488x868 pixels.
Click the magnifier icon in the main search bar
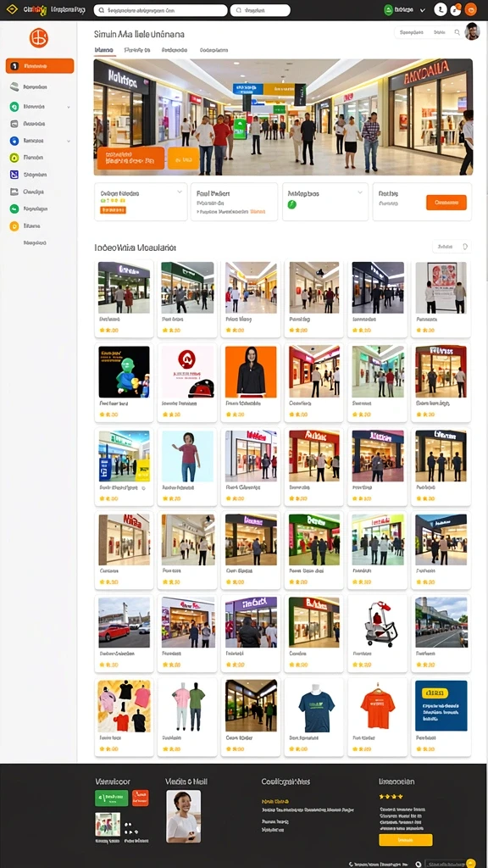pyautogui.click(x=102, y=10)
